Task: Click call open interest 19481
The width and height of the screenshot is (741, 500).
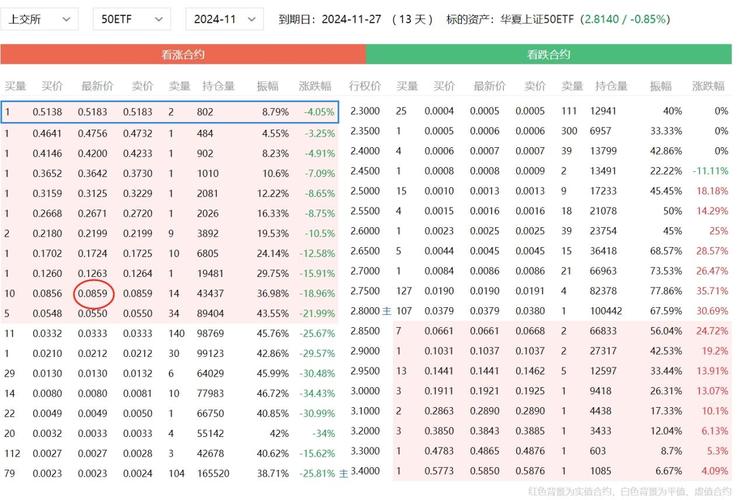Action: click(x=210, y=274)
